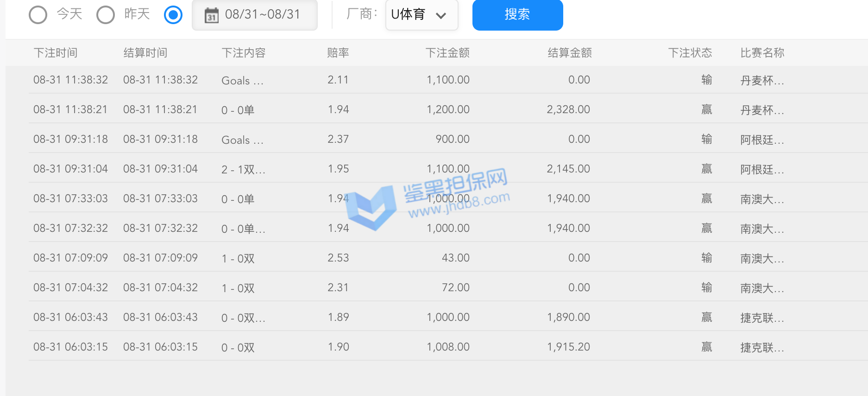Click the 结算时间 column header
Screen dimensions: 868x396
[x=145, y=53]
